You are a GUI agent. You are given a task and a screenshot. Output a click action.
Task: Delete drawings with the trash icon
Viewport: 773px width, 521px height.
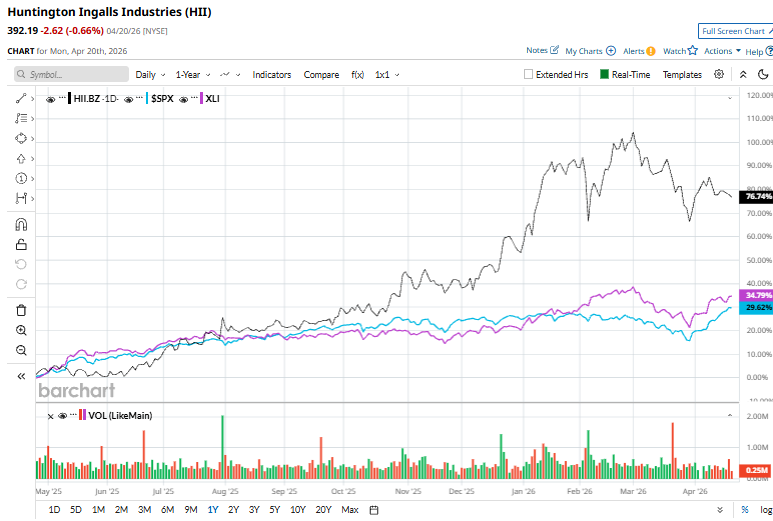pyautogui.click(x=21, y=311)
